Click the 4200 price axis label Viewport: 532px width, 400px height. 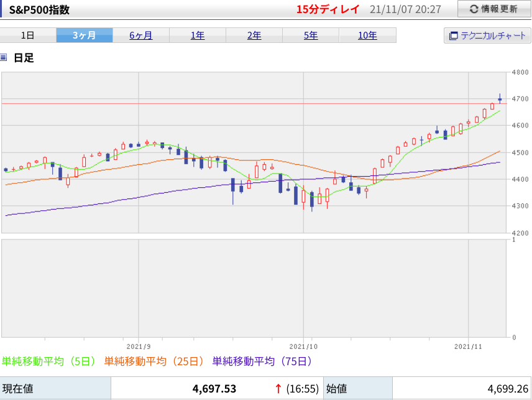pos(520,233)
